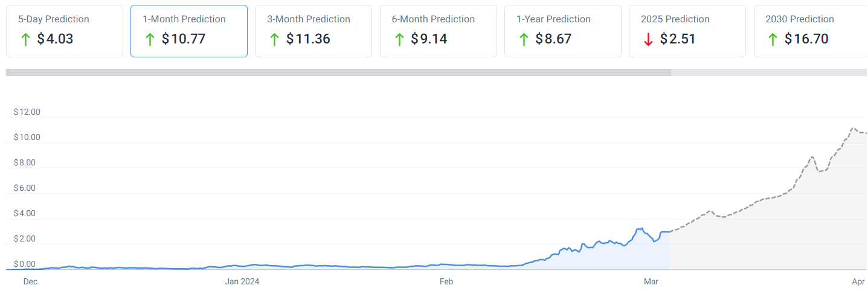Image resolution: width=868 pixels, height=291 pixels.
Task: Select the 5-Day Prediction tab title
Action: pyautogui.click(x=54, y=19)
